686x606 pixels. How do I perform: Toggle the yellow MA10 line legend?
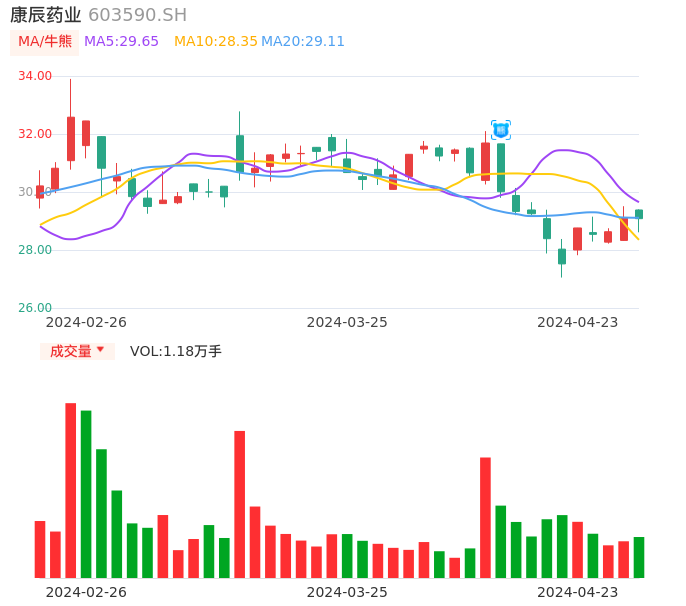pyautogui.click(x=216, y=42)
